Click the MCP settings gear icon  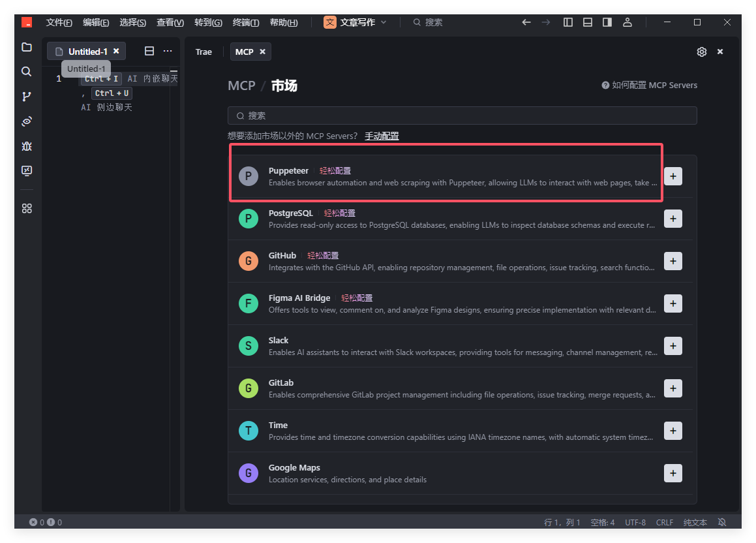click(702, 52)
